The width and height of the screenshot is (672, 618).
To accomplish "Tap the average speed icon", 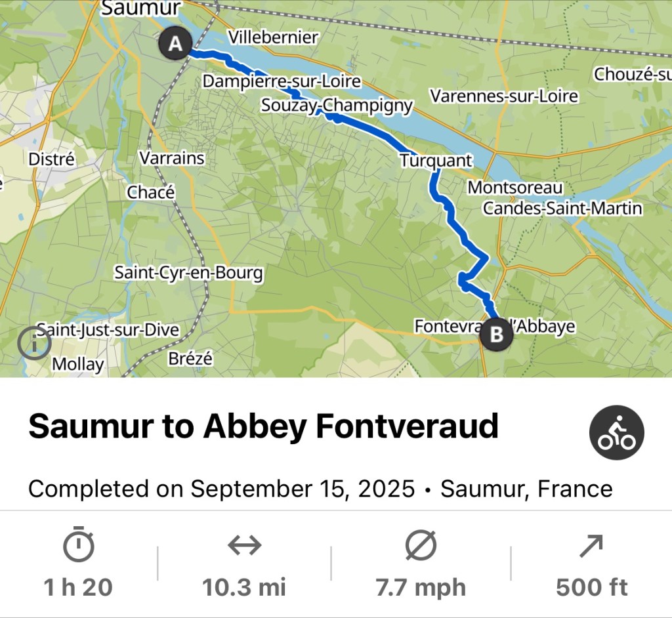I will 421,545.
